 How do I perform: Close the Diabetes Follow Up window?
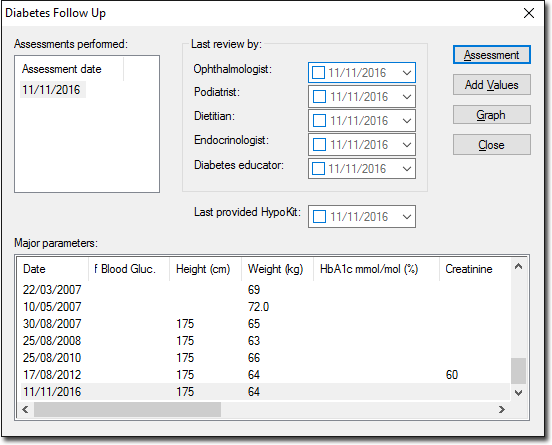pos(529,13)
